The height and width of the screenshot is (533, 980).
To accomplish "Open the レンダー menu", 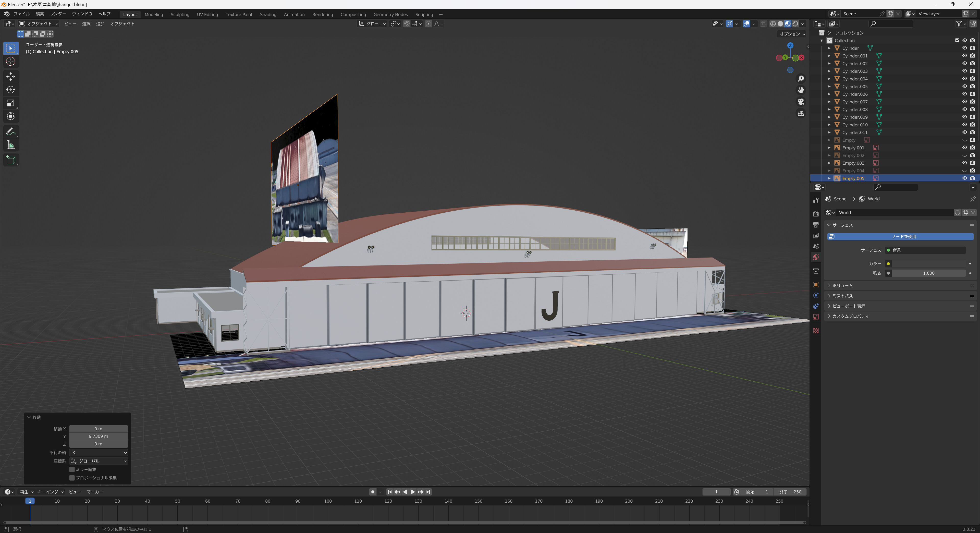I will 58,14.
